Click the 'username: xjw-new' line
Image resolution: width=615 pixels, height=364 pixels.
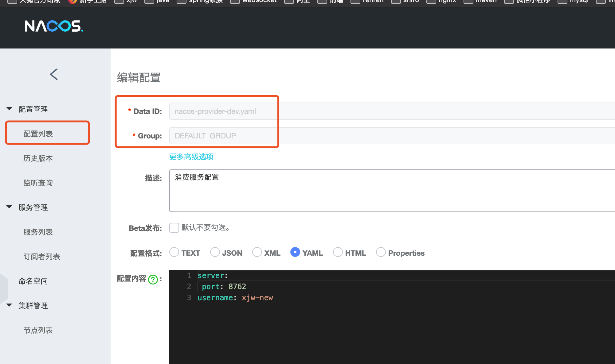(x=235, y=298)
